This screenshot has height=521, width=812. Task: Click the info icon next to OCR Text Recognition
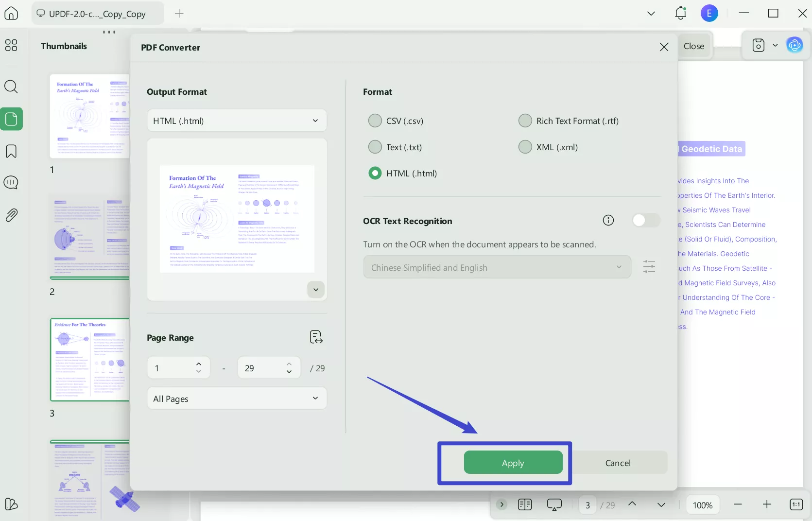pyautogui.click(x=608, y=220)
